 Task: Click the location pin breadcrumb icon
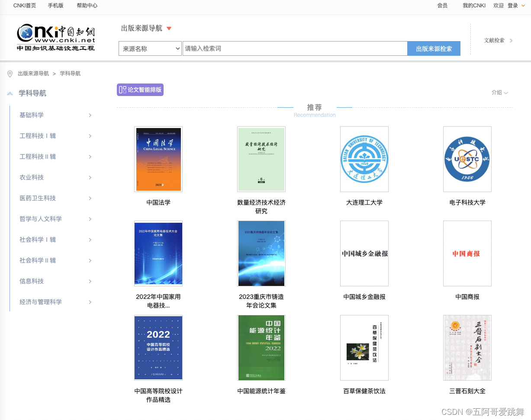click(10, 74)
